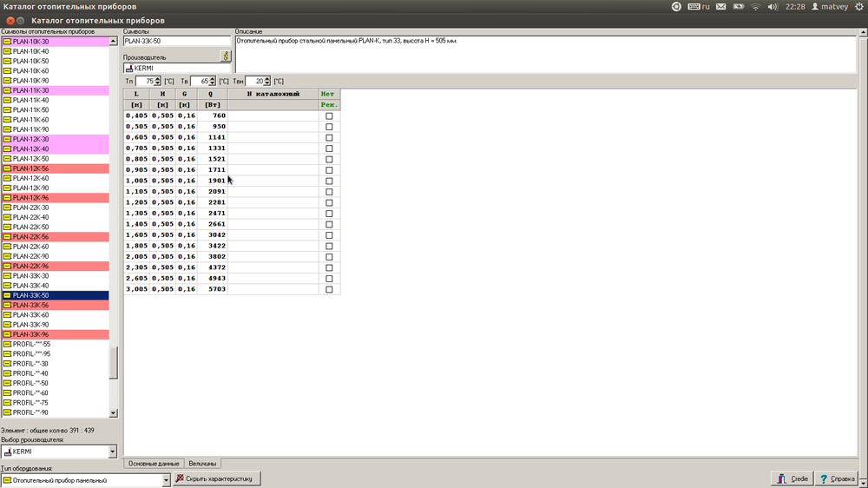868x488 pixels.
Task: Open the matvey user menu
Action: pyautogui.click(x=829, y=7)
